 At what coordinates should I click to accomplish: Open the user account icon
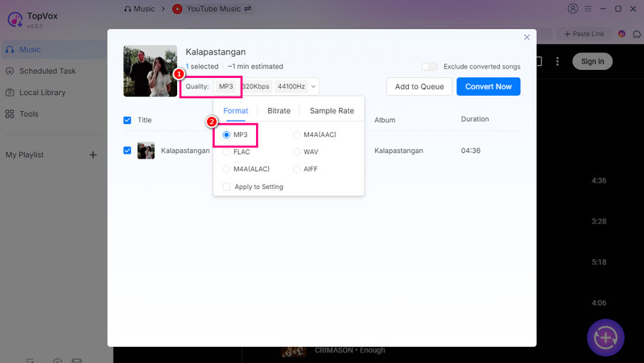[x=573, y=9]
